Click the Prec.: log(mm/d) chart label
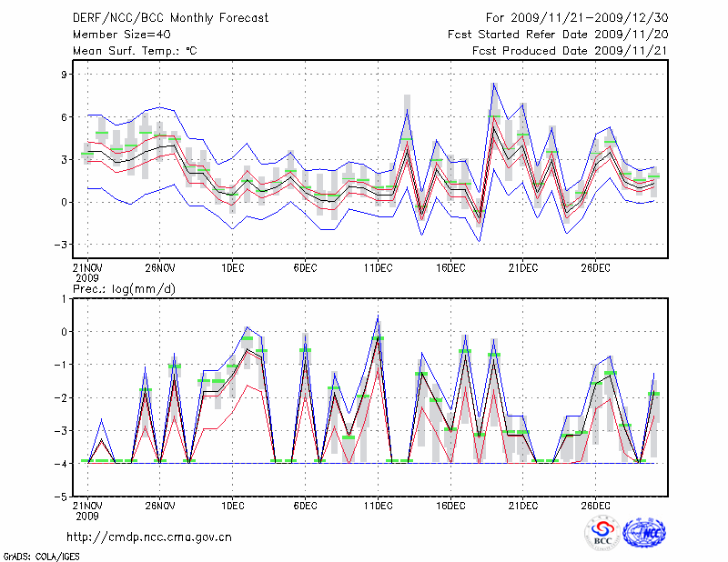Screen dimensions: 728x562 (122, 288)
